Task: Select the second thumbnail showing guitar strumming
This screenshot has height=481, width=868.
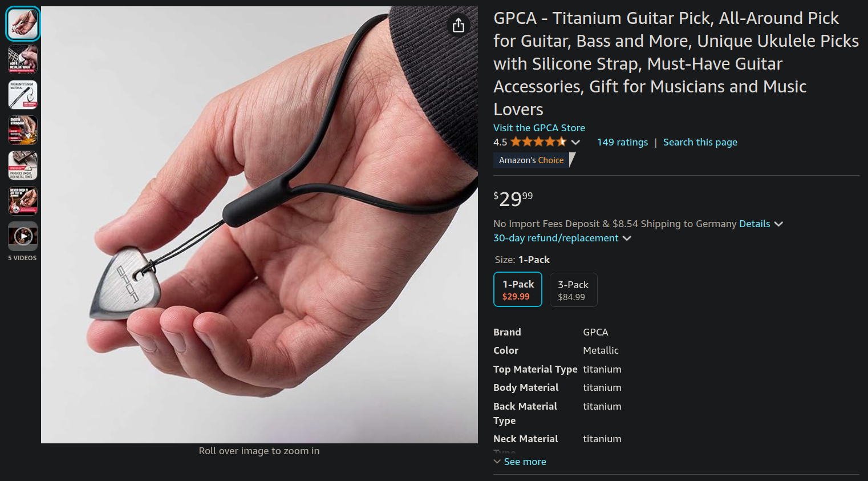Action: pyautogui.click(x=23, y=59)
